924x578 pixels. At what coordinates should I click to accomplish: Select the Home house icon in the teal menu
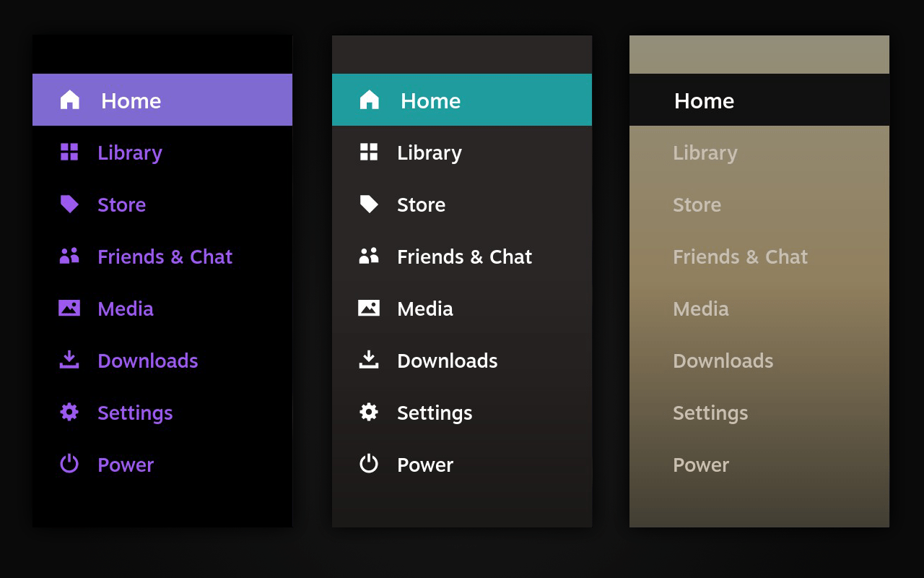tap(369, 100)
